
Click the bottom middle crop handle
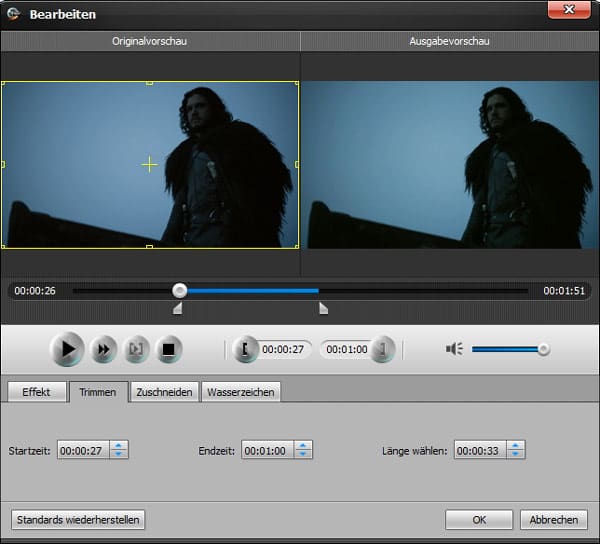[150, 247]
